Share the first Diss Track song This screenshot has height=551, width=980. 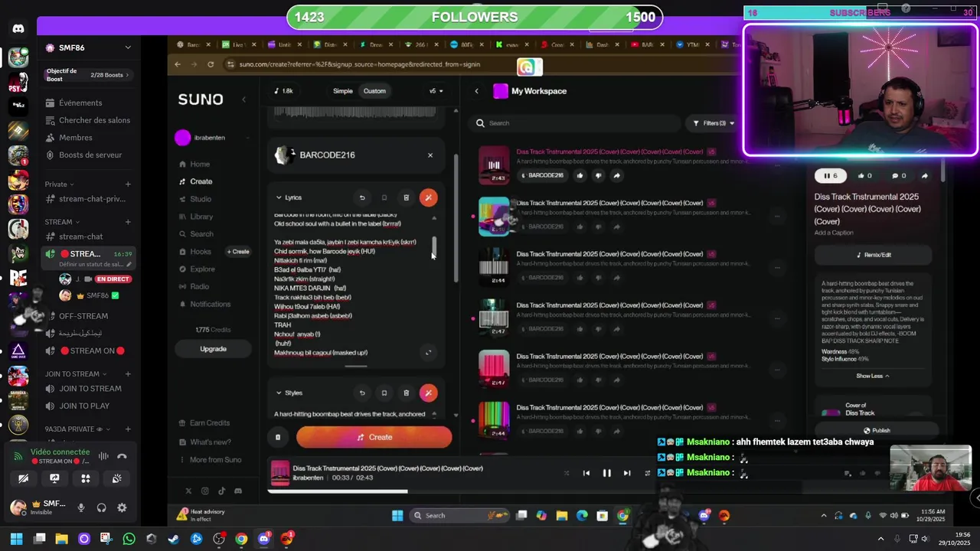(616, 175)
